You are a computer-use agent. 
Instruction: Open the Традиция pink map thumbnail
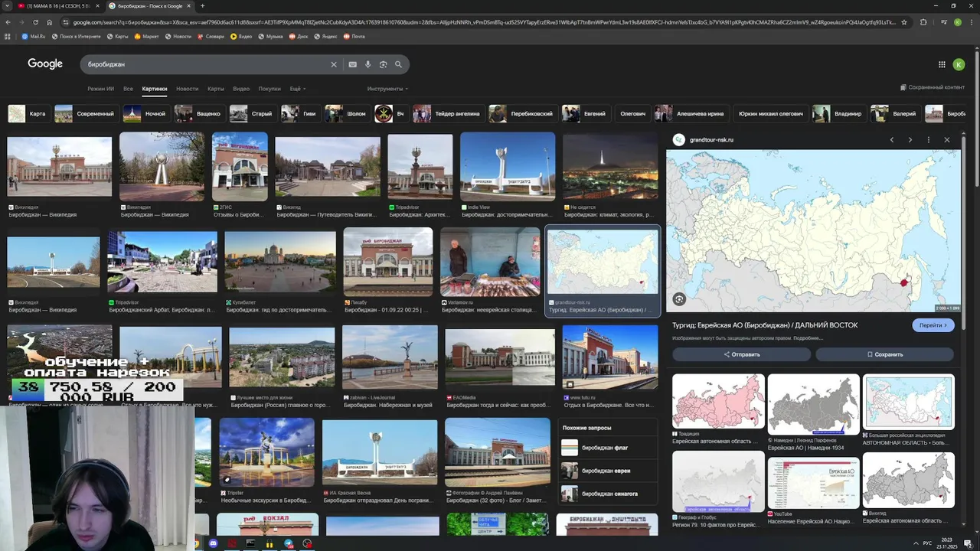pos(718,402)
